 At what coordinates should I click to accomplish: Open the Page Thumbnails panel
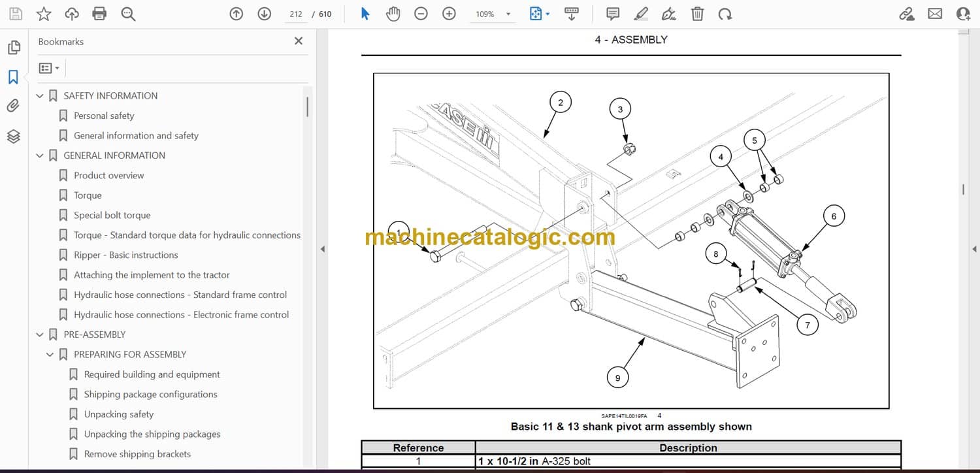pyautogui.click(x=14, y=48)
